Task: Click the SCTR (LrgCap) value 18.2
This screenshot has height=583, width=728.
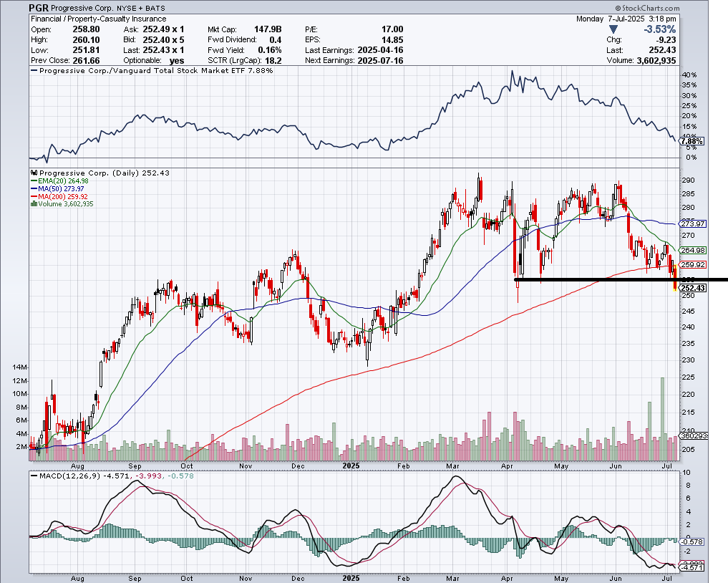Action: pos(273,60)
